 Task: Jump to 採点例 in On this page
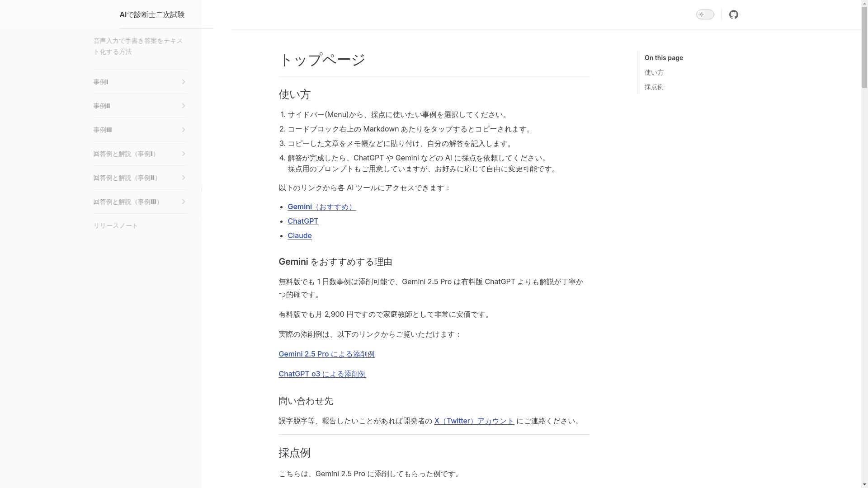[x=654, y=87]
